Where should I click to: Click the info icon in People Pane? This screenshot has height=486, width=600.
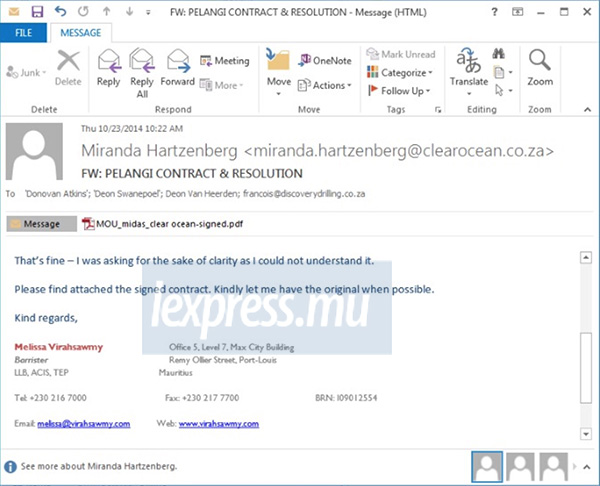tap(10, 466)
